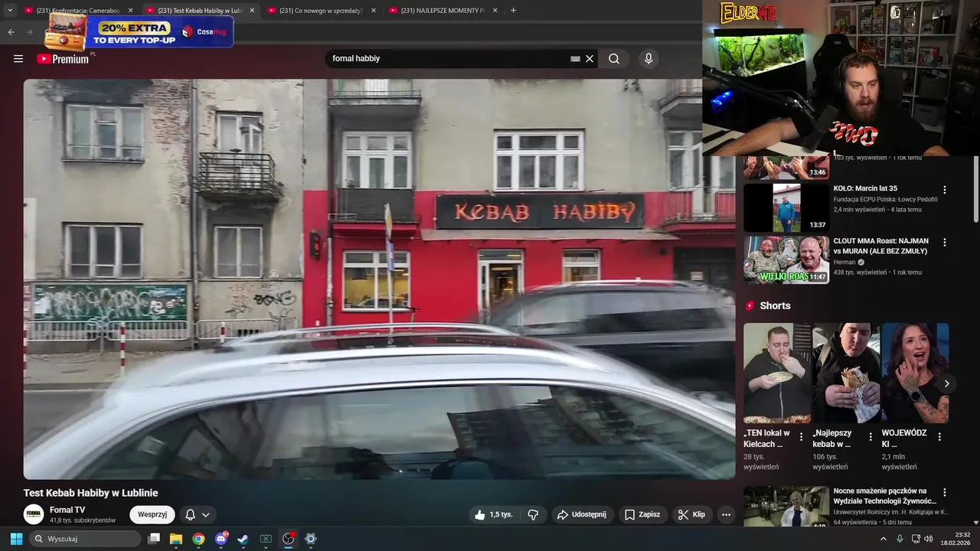Open options for „TEN lokal w Kielcach short

pos(802,437)
